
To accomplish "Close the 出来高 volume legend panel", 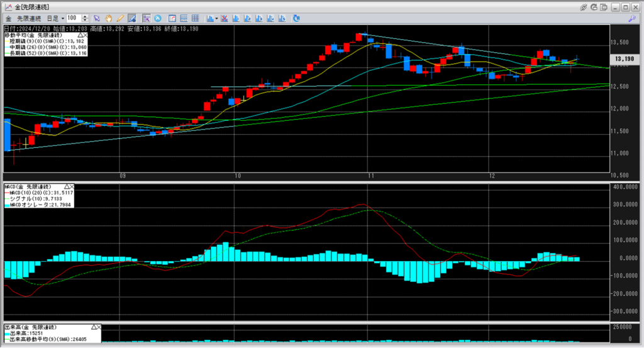I will click(x=99, y=327).
